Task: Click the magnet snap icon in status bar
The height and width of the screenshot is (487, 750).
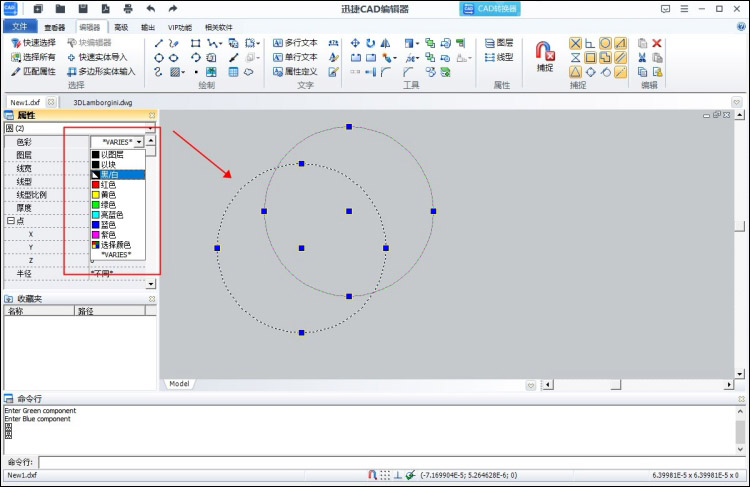Action: click(x=372, y=475)
